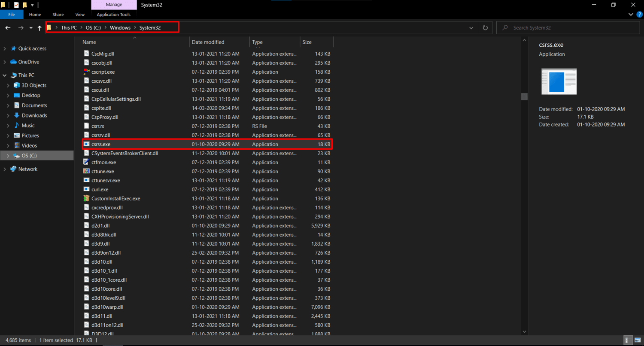Sort files by the Name column header
This screenshot has height=346, width=644.
pyautogui.click(x=89, y=42)
